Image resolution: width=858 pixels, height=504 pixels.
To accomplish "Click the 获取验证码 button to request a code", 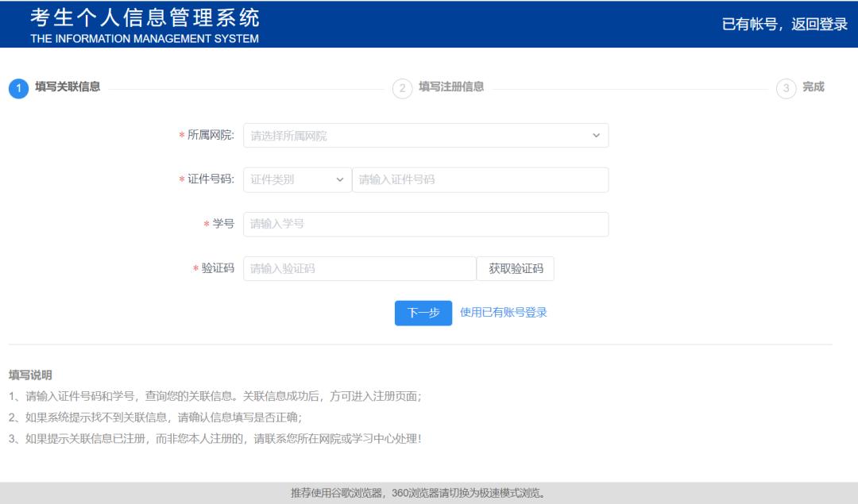I will coord(517,268).
